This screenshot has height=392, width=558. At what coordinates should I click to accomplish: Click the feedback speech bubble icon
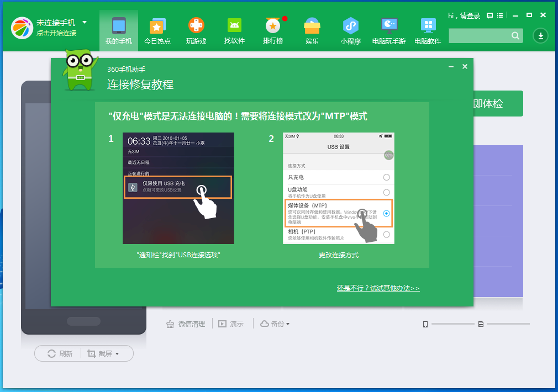pyautogui.click(x=489, y=15)
